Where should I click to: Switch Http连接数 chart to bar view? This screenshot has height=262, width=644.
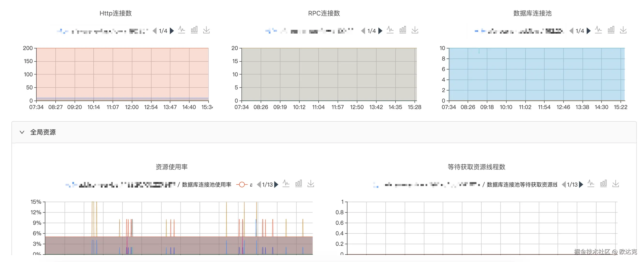[194, 30]
